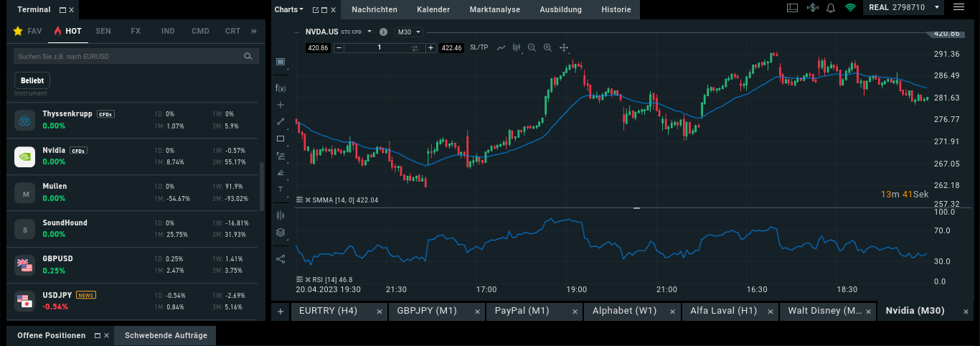The height and width of the screenshot is (346, 980).
Task: Select the text annotation tool
Action: point(281,189)
